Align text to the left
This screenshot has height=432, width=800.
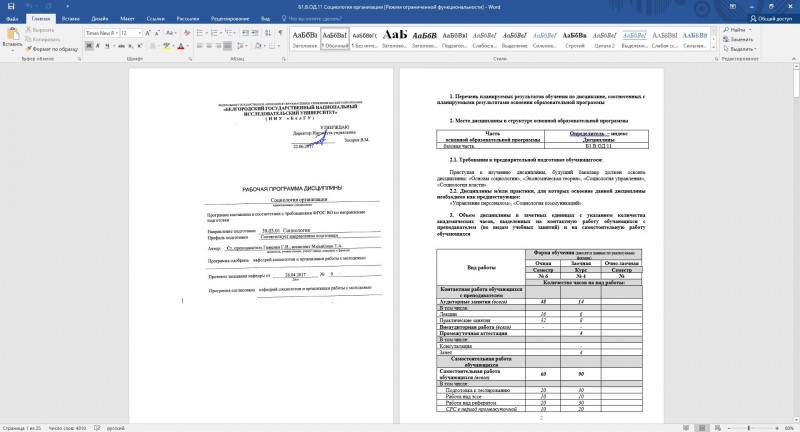199,46
